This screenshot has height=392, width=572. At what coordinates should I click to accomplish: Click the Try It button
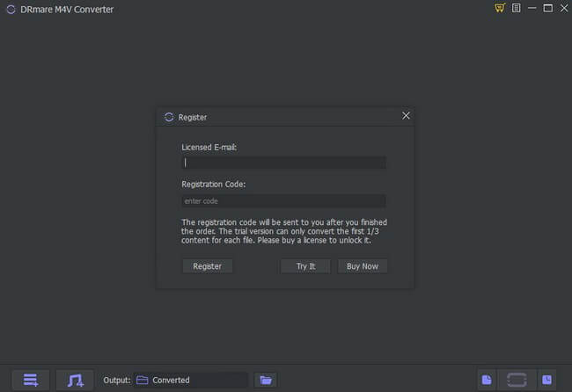tap(305, 266)
